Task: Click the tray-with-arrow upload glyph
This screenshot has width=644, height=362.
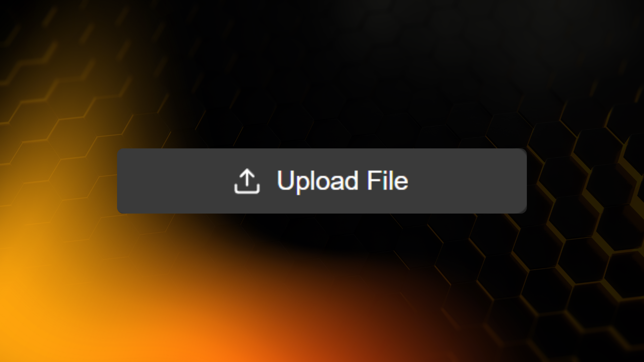Action: click(247, 181)
